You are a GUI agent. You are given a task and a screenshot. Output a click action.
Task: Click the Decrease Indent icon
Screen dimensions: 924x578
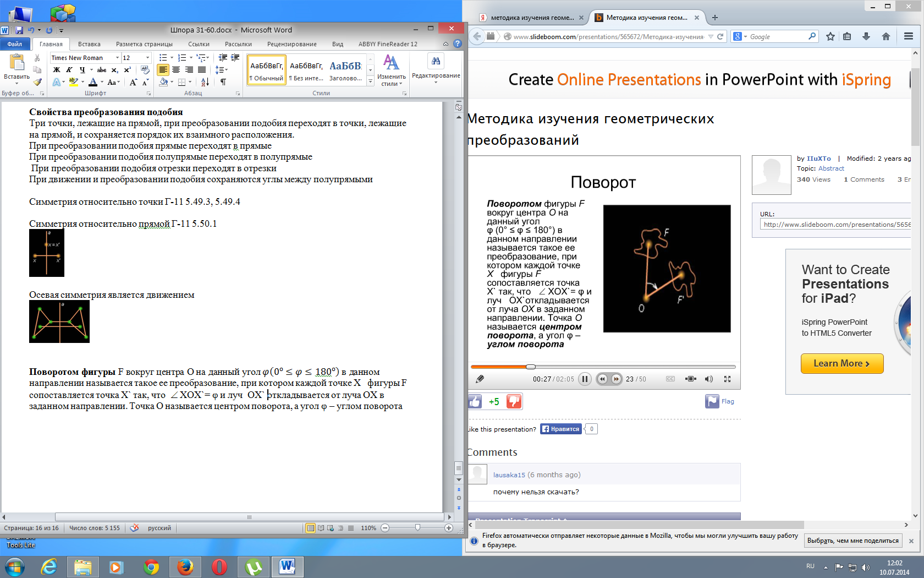[x=223, y=58]
